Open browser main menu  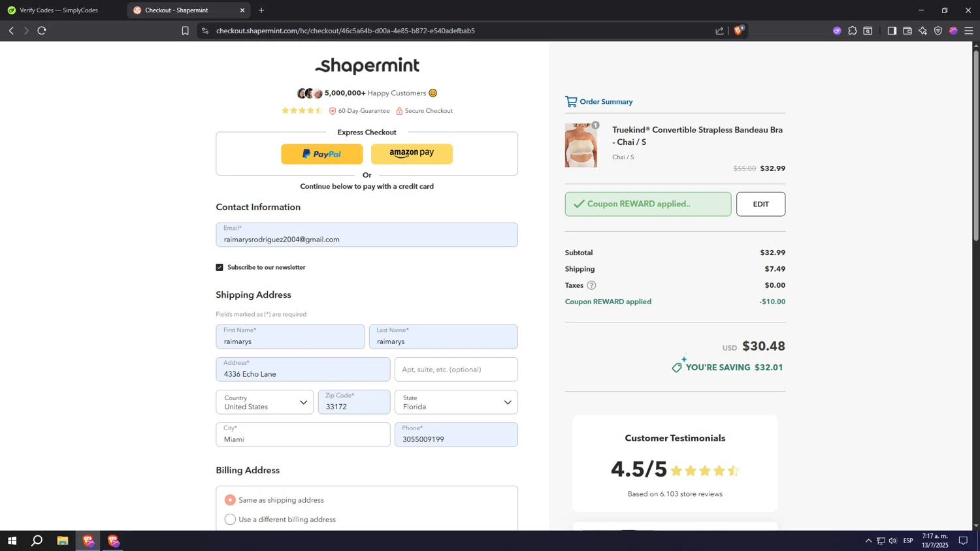pyautogui.click(x=969, y=31)
